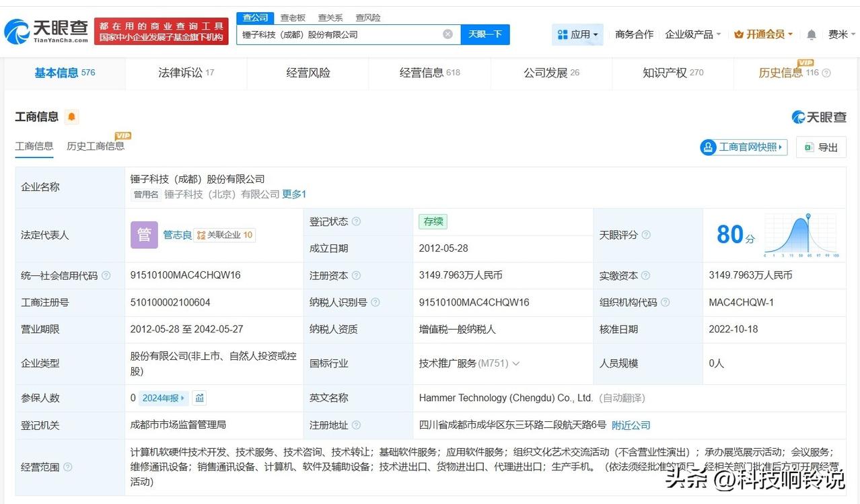Click the help icon next to 注册资本
The height and width of the screenshot is (504, 860).
coord(357,276)
